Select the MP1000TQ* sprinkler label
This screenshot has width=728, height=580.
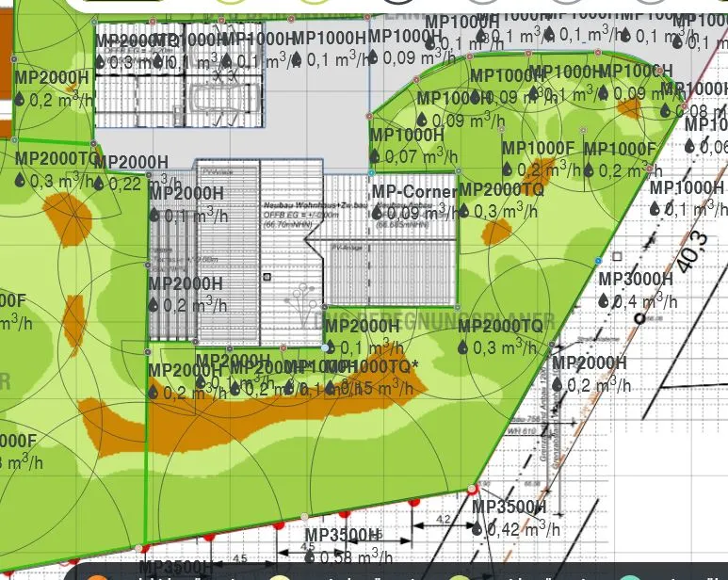(371, 366)
